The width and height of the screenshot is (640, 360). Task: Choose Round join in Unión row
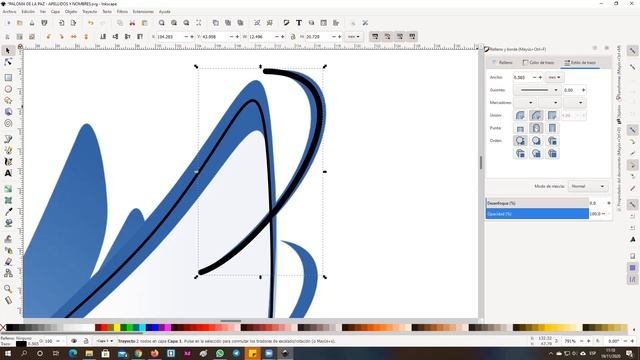536,115
